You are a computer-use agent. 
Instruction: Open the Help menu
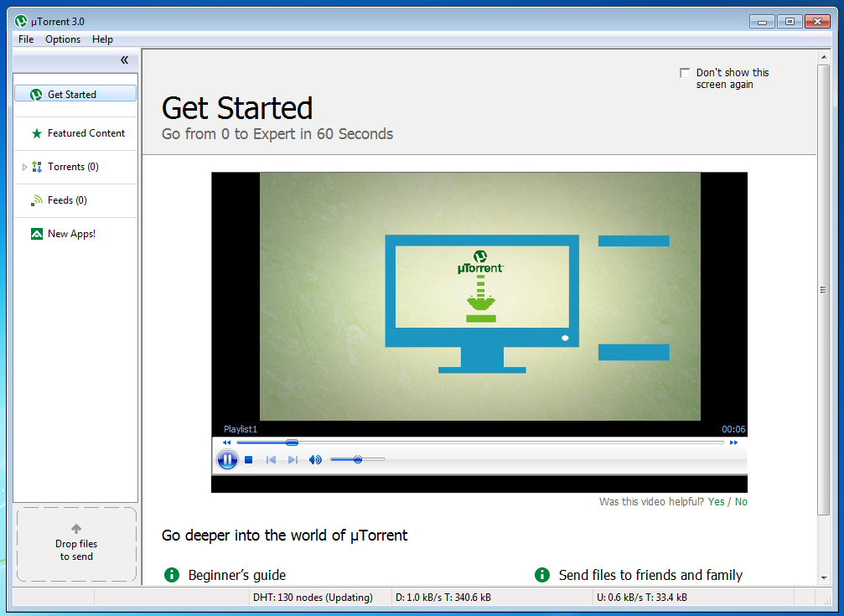(102, 39)
